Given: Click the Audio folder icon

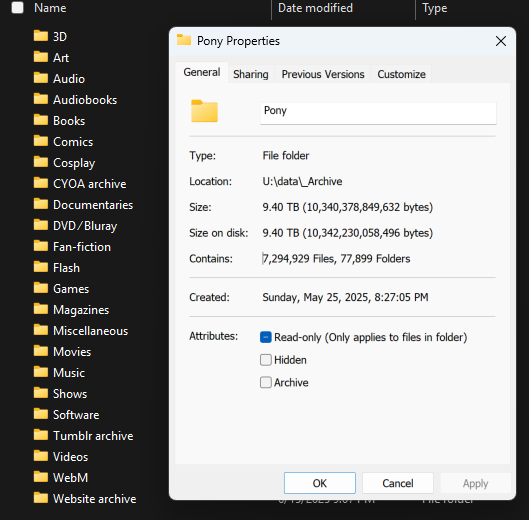Looking at the screenshot, I should pos(41,78).
